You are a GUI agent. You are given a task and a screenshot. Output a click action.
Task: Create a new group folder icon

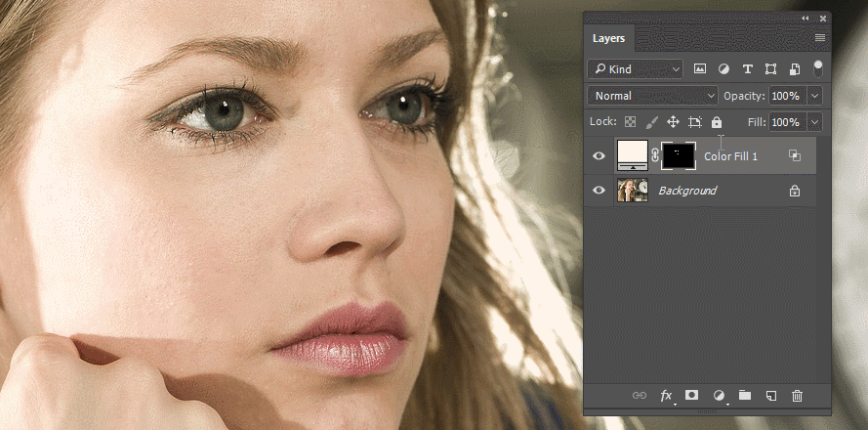coord(745,395)
